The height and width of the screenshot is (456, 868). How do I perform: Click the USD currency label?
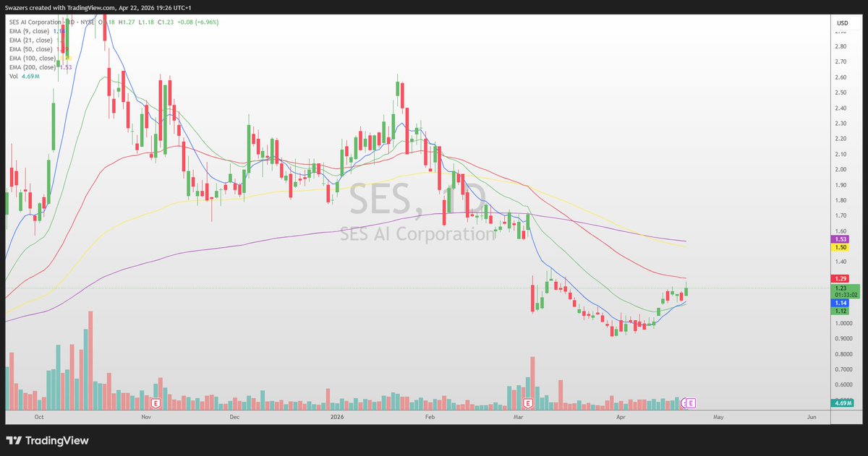(x=842, y=23)
